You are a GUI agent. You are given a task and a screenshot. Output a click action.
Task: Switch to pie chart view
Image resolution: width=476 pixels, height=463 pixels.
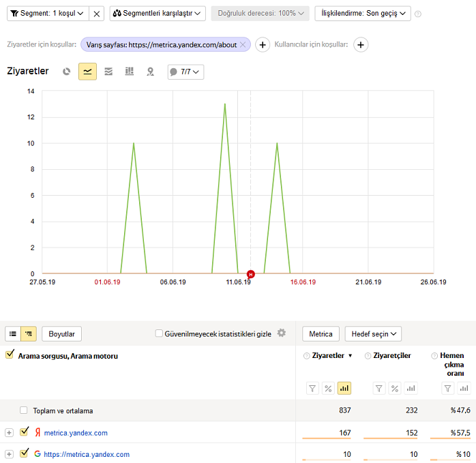pyautogui.click(x=66, y=72)
